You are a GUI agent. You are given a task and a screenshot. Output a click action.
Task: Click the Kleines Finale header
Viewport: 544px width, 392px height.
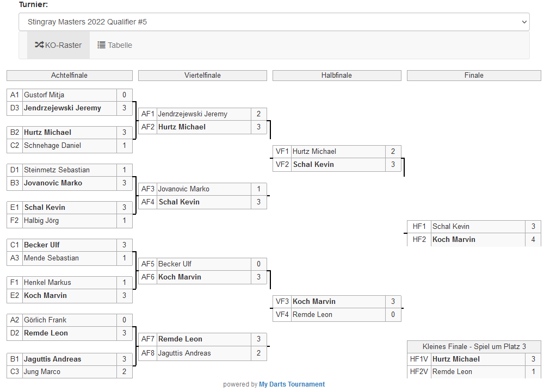474,346
